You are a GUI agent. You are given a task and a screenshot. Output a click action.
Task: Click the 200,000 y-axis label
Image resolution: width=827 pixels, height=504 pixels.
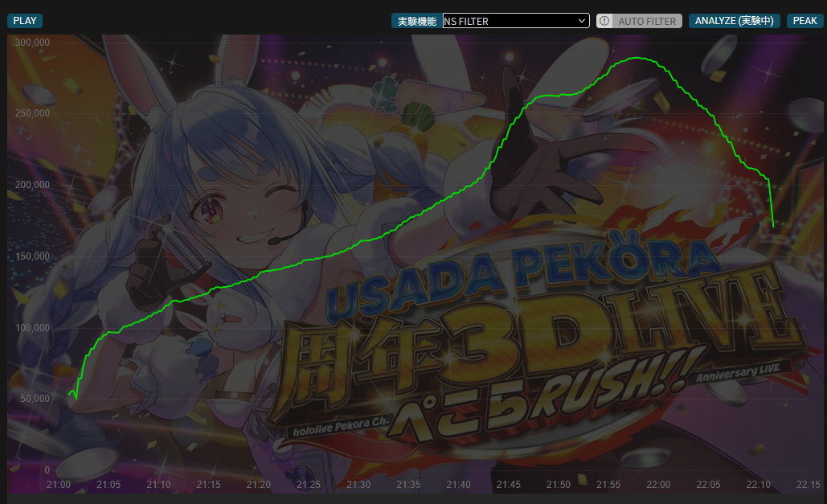pos(32,185)
